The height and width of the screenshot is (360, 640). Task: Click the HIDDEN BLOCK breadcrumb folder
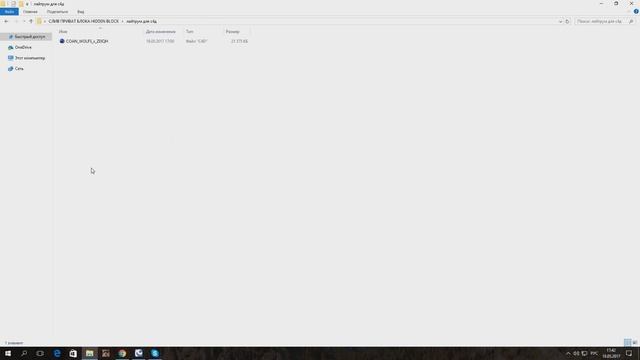(x=83, y=21)
